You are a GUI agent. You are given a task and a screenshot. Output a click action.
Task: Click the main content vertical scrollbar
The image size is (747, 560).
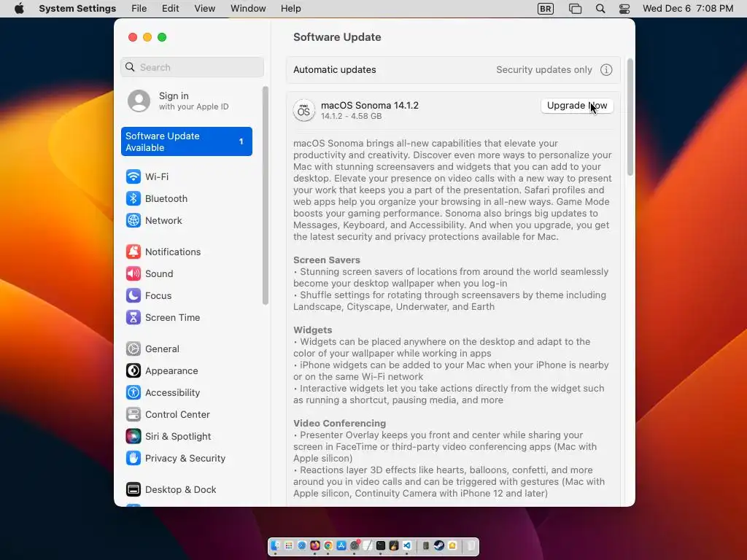[x=630, y=117]
